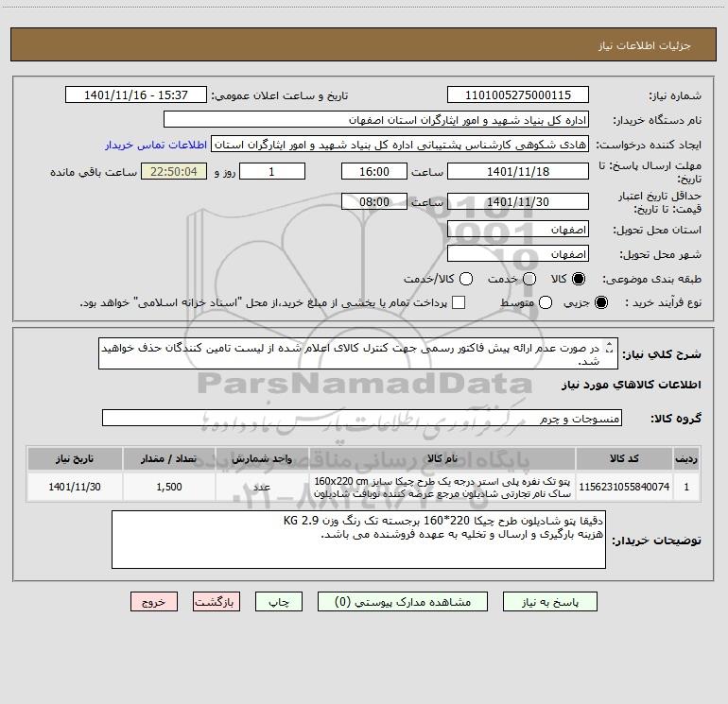
Task: Click the quantity cell 1,500
Action: 169,487
